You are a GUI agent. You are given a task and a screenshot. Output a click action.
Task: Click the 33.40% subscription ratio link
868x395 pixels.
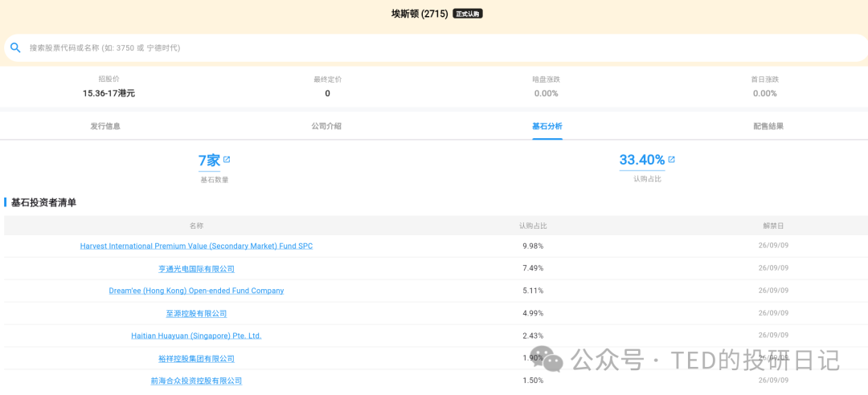pos(642,160)
